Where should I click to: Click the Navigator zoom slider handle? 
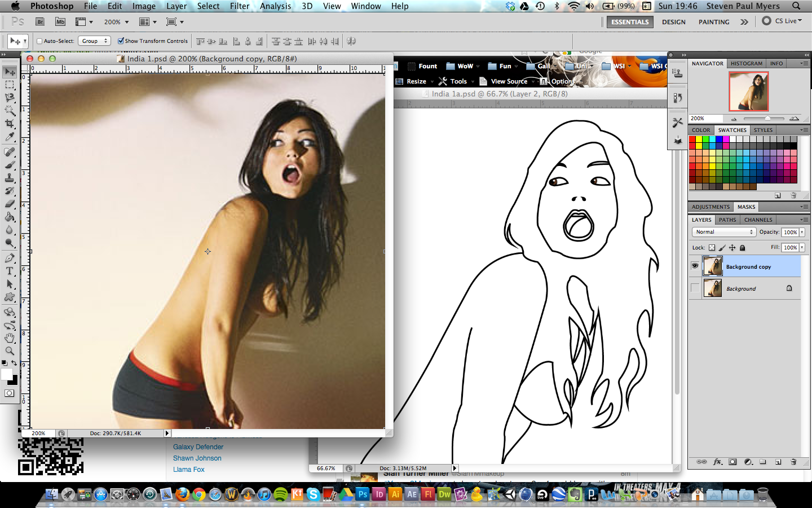pyautogui.click(x=767, y=119)
